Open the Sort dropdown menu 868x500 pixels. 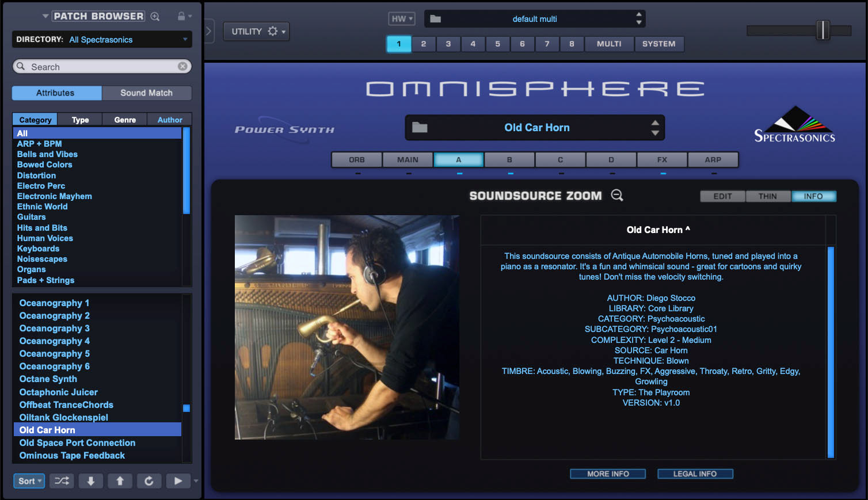[29, 481]
